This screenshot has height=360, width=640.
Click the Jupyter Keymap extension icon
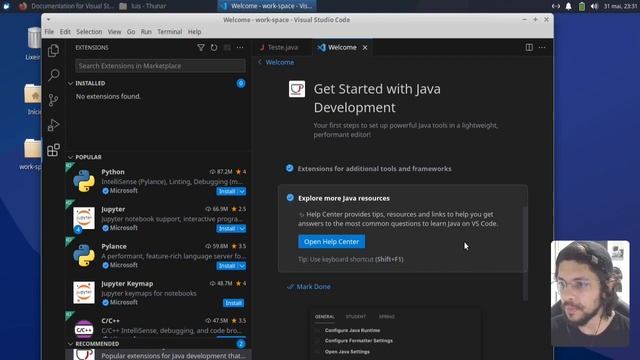pyautogui.click(x=84, y=293)
